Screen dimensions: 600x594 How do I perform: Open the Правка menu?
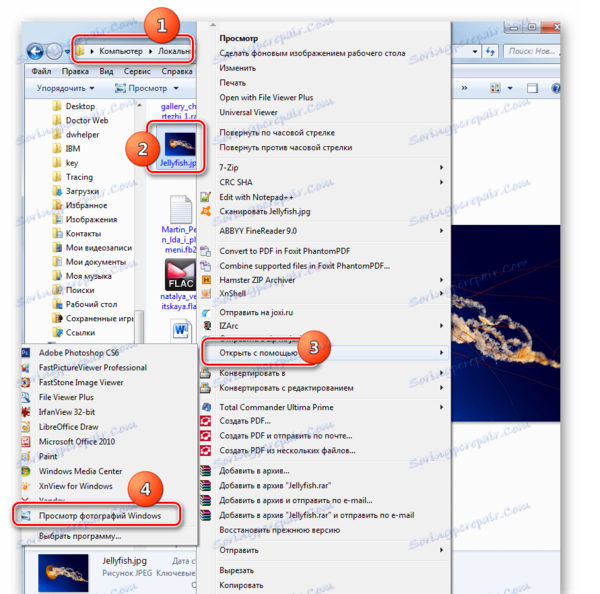[x=75, y=71]
